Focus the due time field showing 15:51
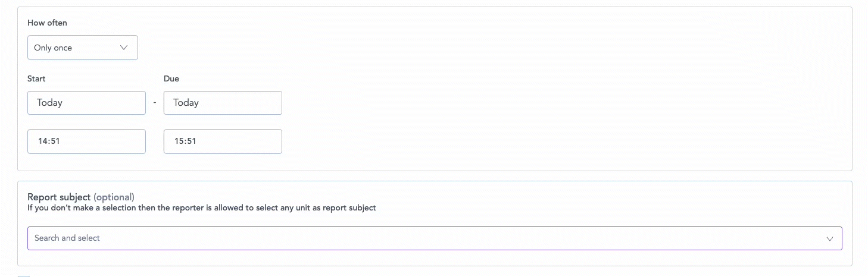868x277 pixels. click(x=223, y=141)
